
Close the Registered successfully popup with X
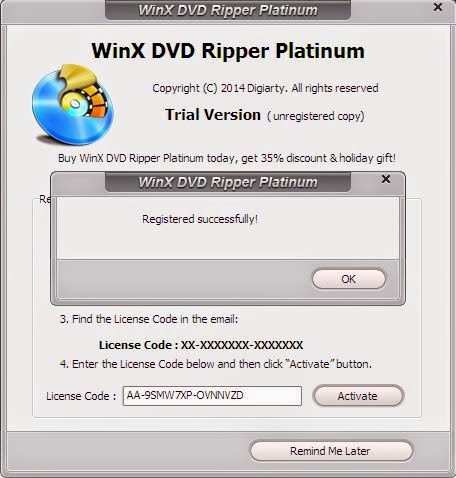pyautogui.click(x=386, y=179)
